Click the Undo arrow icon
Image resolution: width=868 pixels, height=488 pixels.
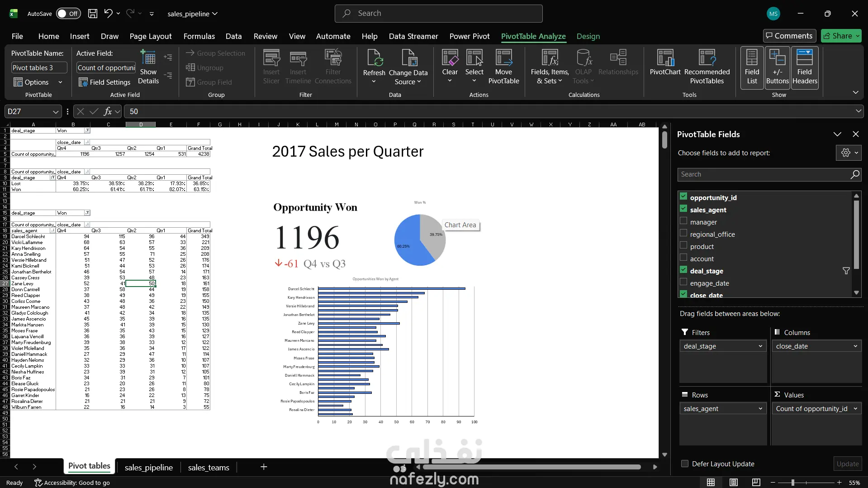point(108,14)
